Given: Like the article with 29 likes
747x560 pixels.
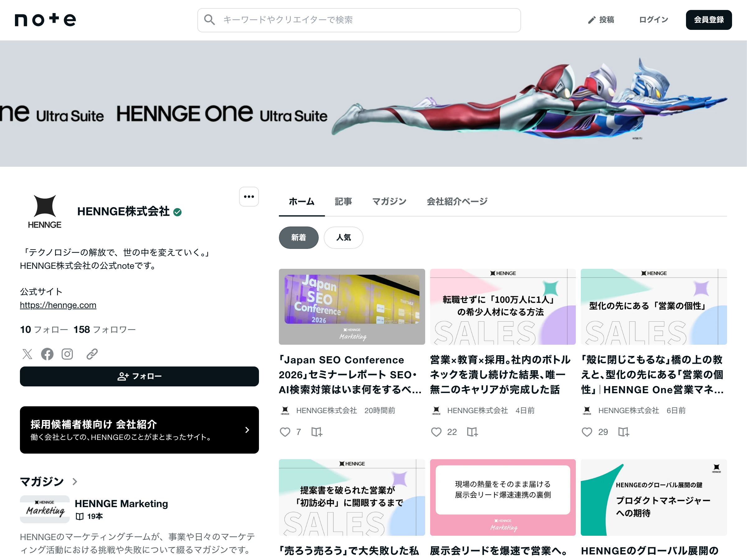Looking at the screenshot, I should tap(587, 432).
